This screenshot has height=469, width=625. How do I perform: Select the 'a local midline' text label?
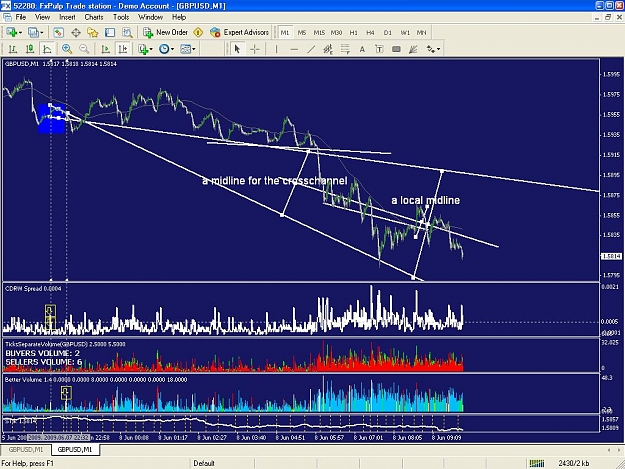[x=426, y=200]
